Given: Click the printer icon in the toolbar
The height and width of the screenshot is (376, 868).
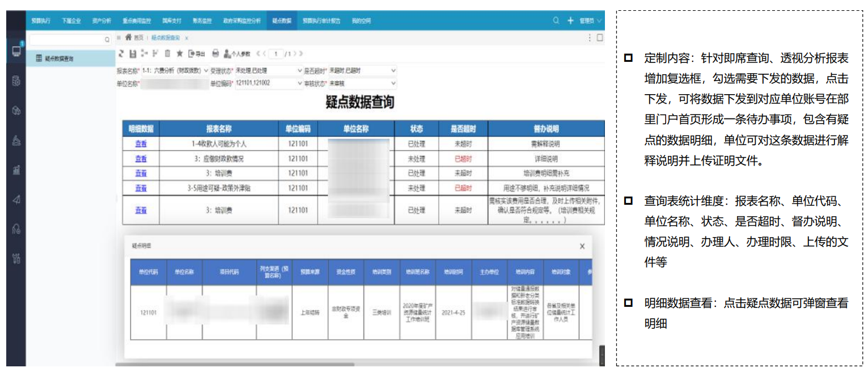Looking at the screenshot, I should [x=215, y=53].
